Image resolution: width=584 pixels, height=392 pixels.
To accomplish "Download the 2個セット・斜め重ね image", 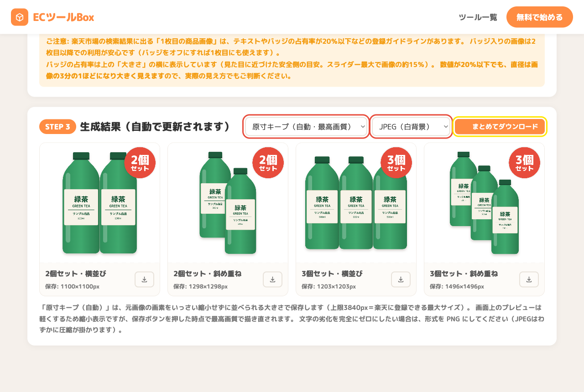I will tap(272, 279).
